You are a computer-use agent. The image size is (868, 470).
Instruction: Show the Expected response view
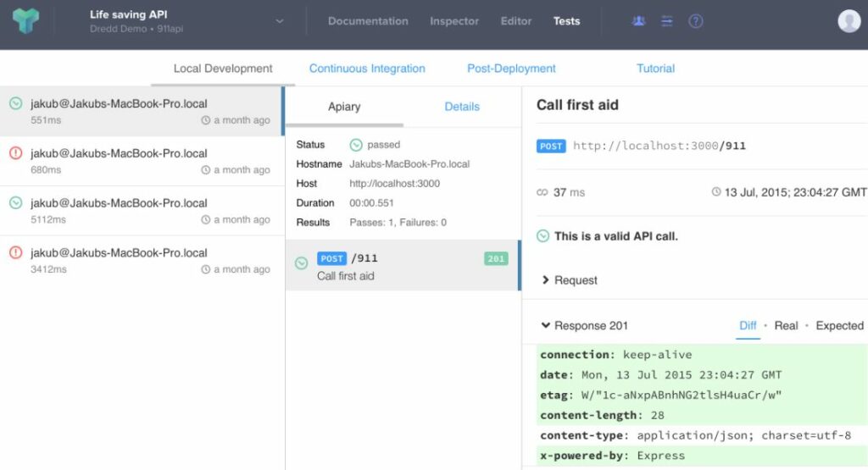point(839,326)
